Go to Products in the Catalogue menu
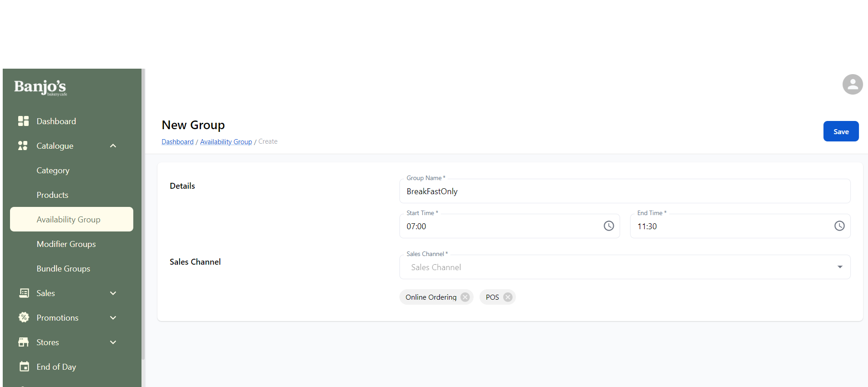Image resolution: width=868 pixels, height=387 pixels. coord(52,195)
